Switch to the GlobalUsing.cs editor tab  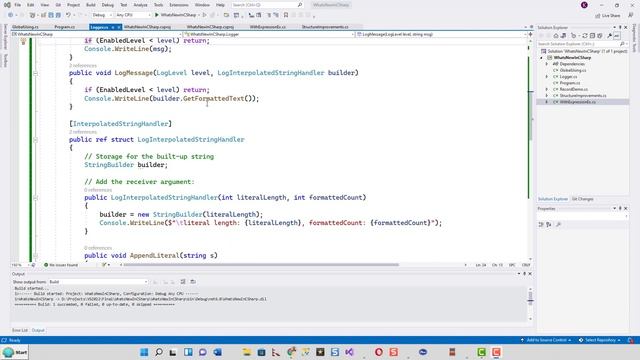click(25, 27)
